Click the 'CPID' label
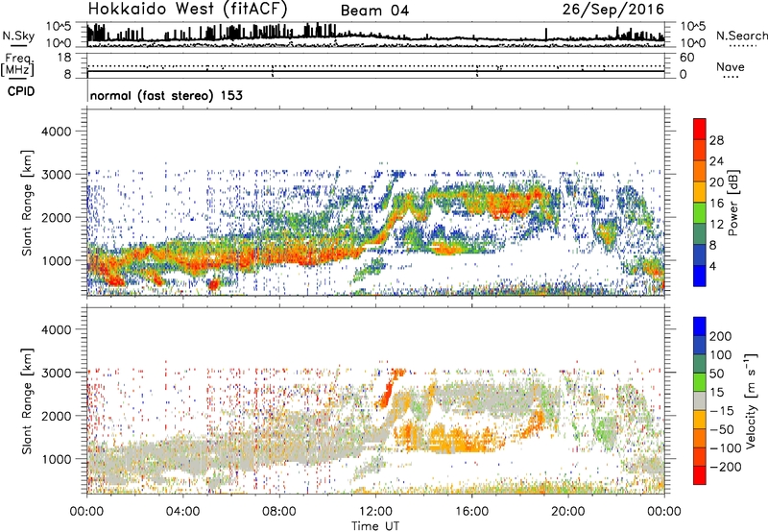 pyautogui.click(x=21, y=91)
